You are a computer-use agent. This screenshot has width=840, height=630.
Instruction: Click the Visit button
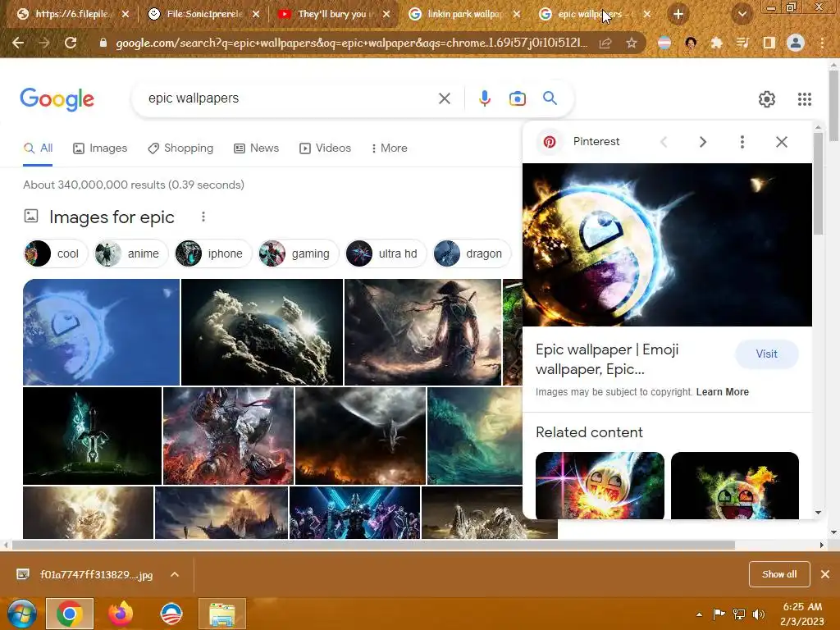767,354
